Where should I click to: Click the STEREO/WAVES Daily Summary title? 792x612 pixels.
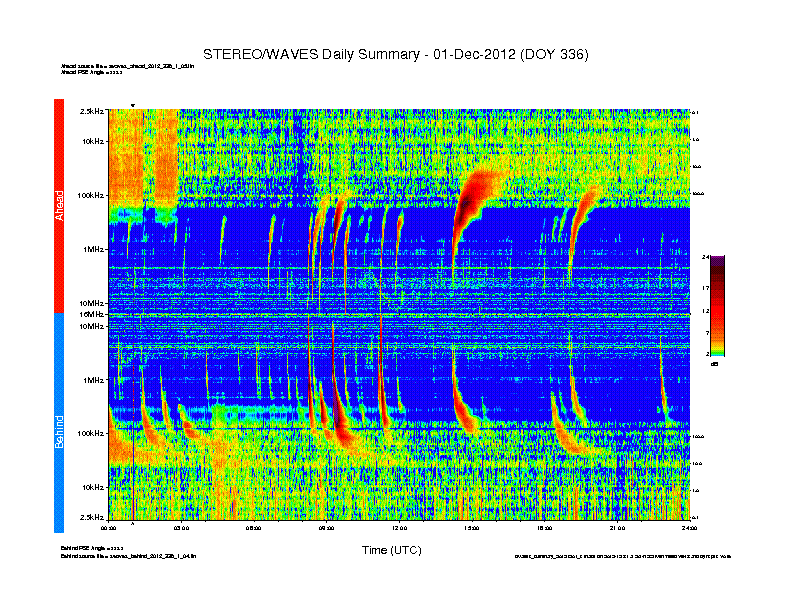coord(395,53)
